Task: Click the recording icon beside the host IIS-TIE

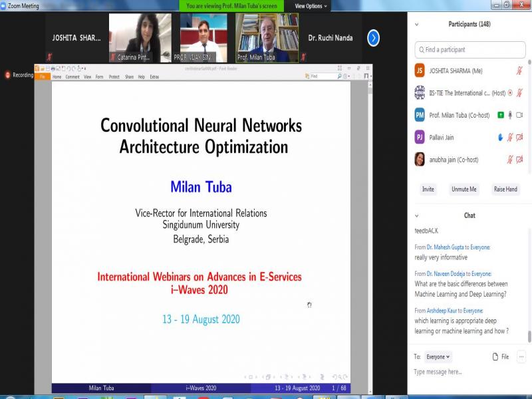Action: click(510, 93)
